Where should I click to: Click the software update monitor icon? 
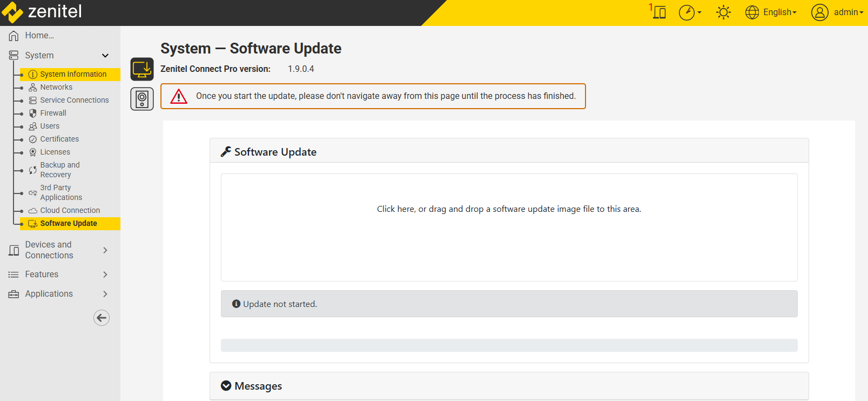(142, 69)
